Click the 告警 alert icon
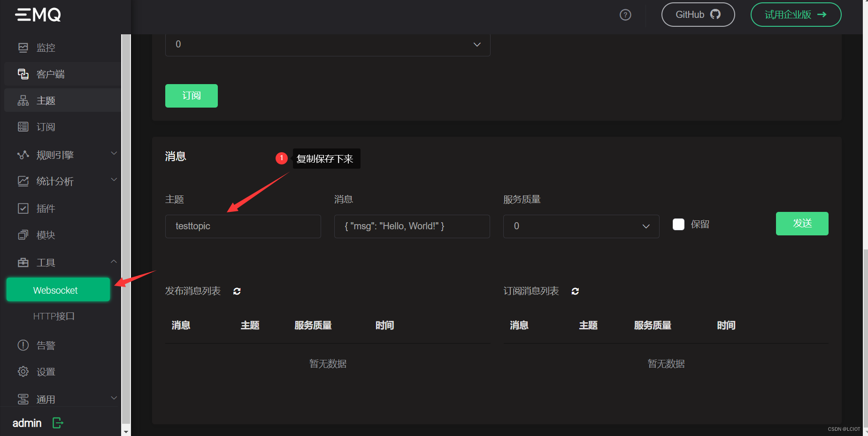Image resolution: width=868 pixels, height=436 pixels. coord(23,345)
